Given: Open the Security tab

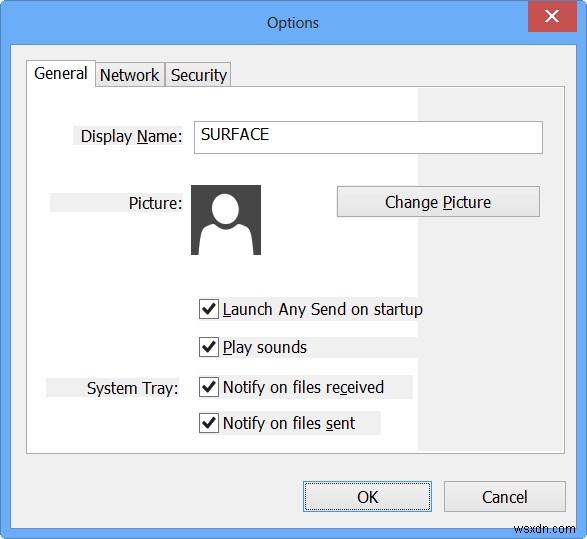Looking at the screenshot, I should click(x=198, y=75).
